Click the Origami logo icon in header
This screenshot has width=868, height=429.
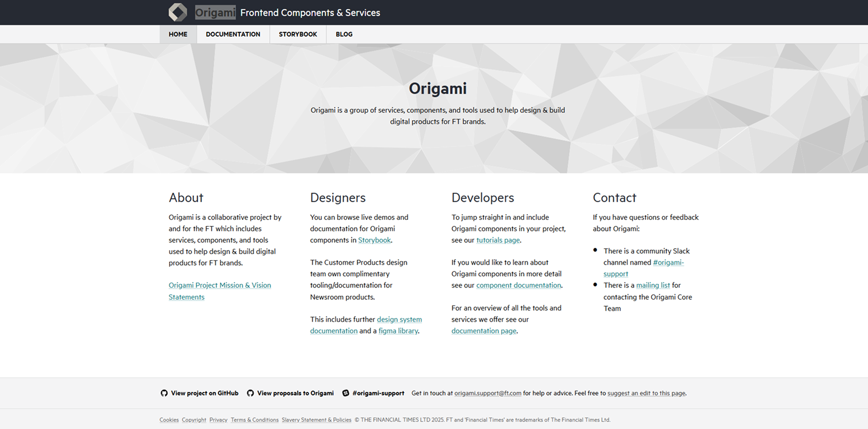[178, 12]
